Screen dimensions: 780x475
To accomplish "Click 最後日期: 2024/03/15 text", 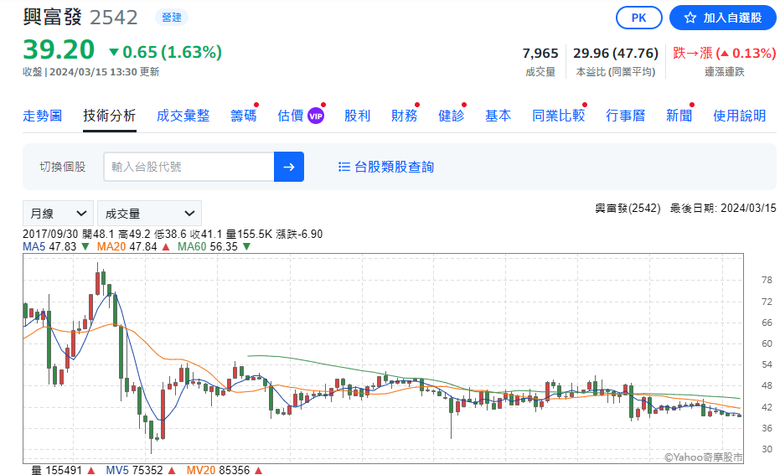I will [723, 208].
